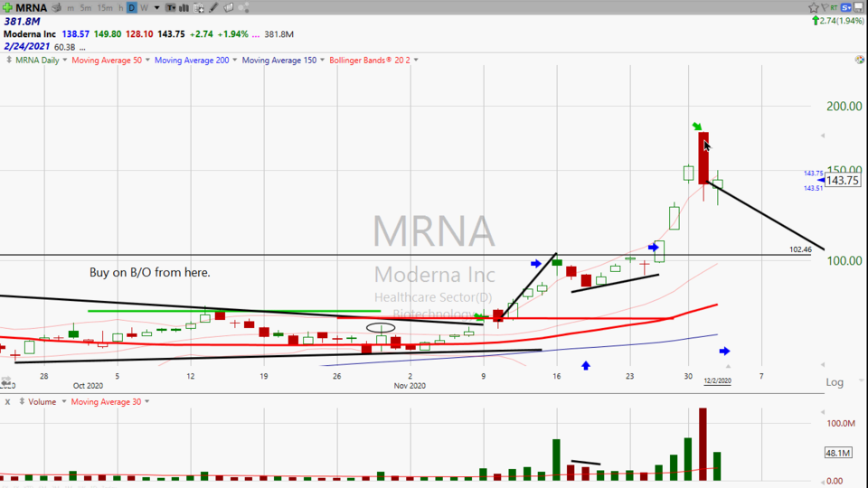Screen dimensions: 868x488
Task: Select the Daily 'D' timeframe
Action: [x=132, y=8]
